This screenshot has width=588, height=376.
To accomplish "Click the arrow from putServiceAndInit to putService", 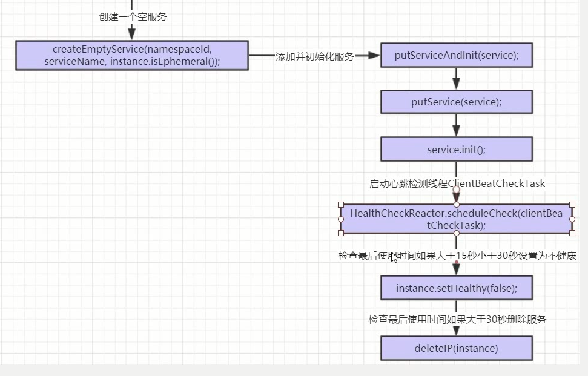I will pyautogui.click(x=457, y=79).
